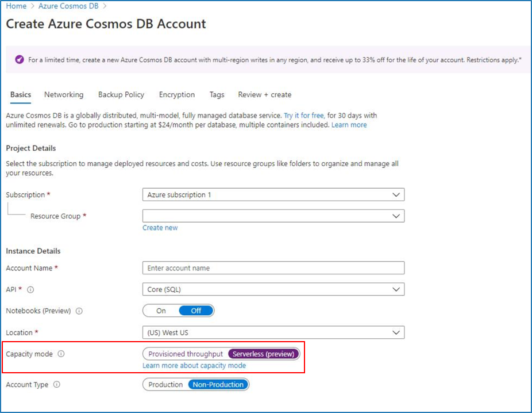Click info icon beside Notebooks (Preview)

79,311
